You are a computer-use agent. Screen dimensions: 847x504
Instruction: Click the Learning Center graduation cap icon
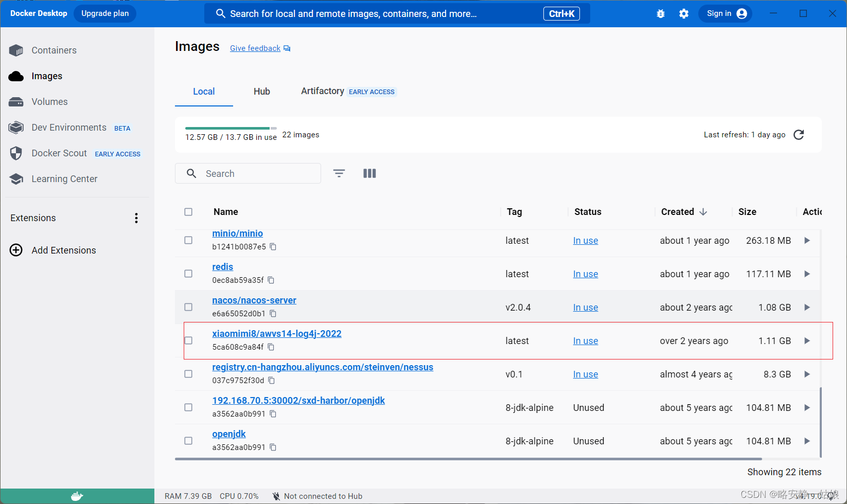click(16, 179)
